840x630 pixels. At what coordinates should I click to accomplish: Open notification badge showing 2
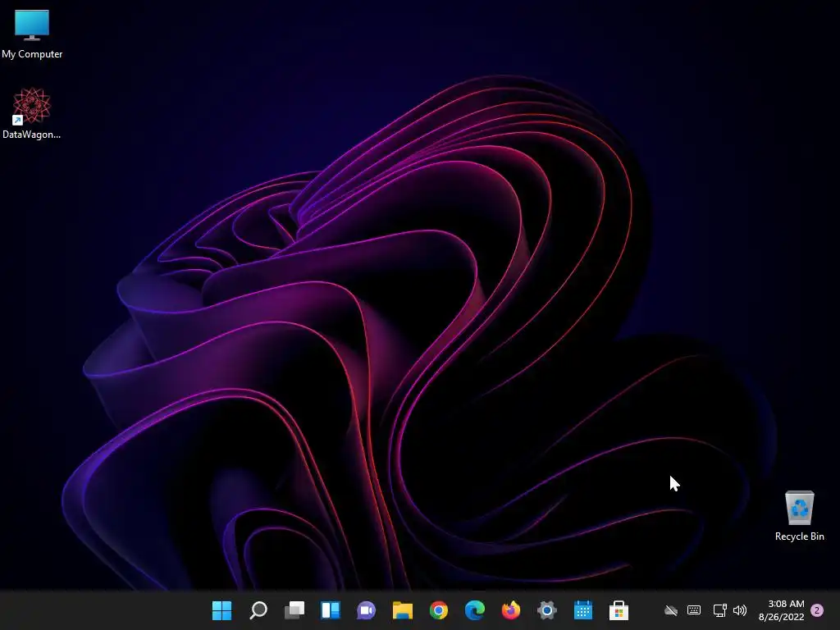pyautogui.click(x=817, y=610)
